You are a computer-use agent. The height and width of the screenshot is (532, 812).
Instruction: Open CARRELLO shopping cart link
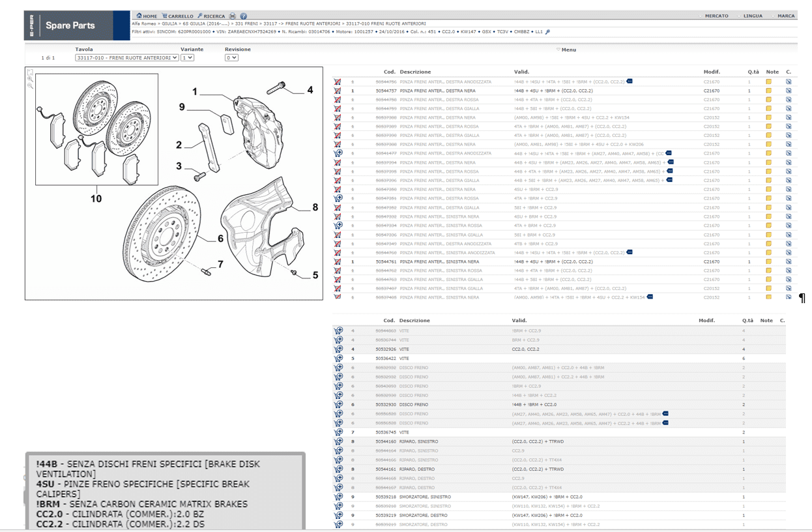point(178,16)
